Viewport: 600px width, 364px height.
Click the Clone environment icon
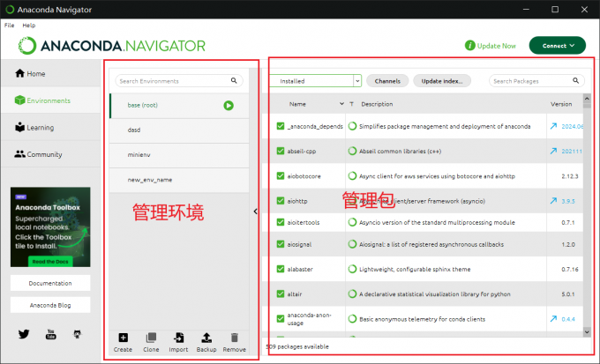coord(151,338)
